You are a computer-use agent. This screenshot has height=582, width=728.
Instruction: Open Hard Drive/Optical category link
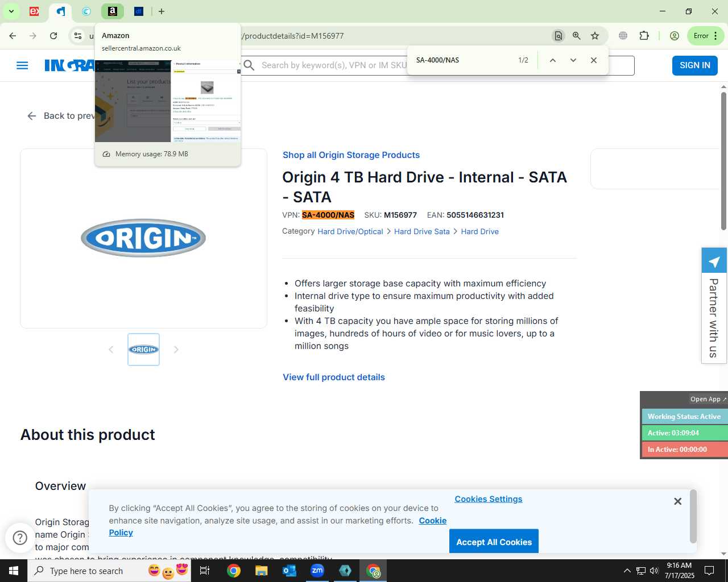[x=350, y=231]
